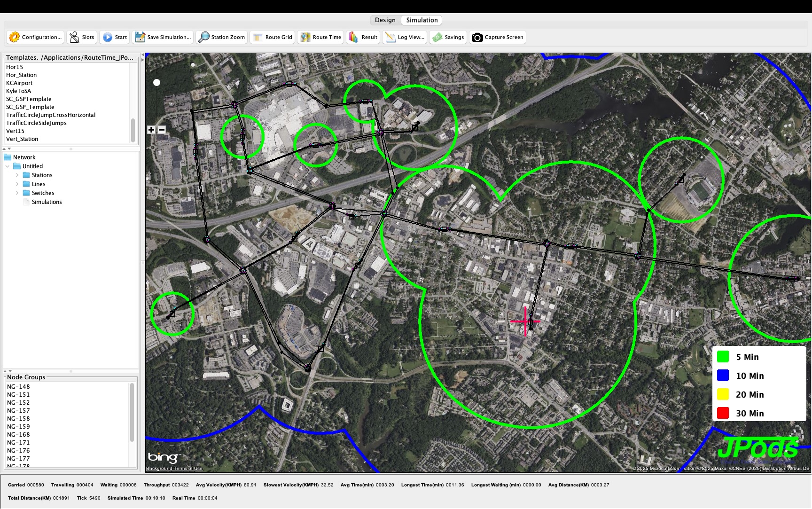The image size is (812, 509).
Task: Start the simulation with the play icon
Action: tap(108, 37)
